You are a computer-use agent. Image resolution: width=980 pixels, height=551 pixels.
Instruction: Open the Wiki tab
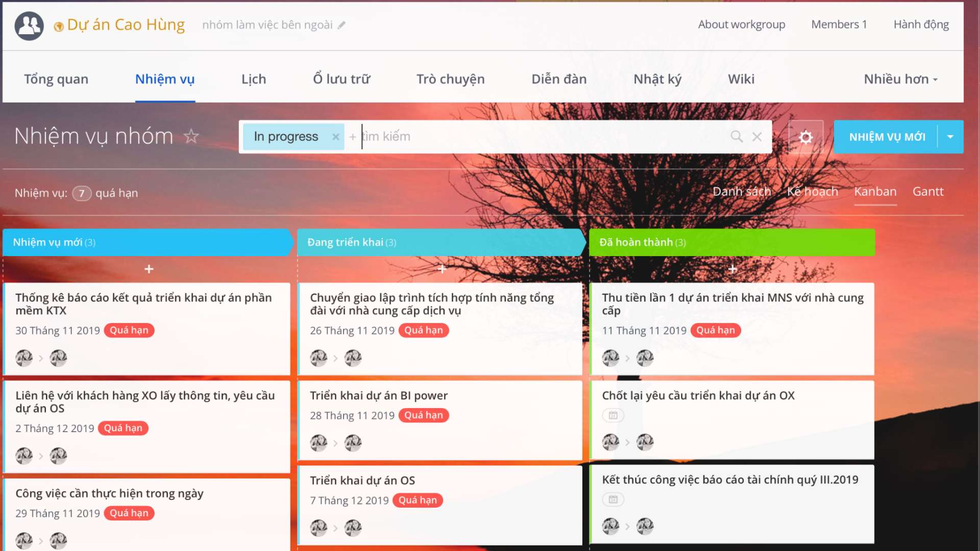[x=741, y=79]
